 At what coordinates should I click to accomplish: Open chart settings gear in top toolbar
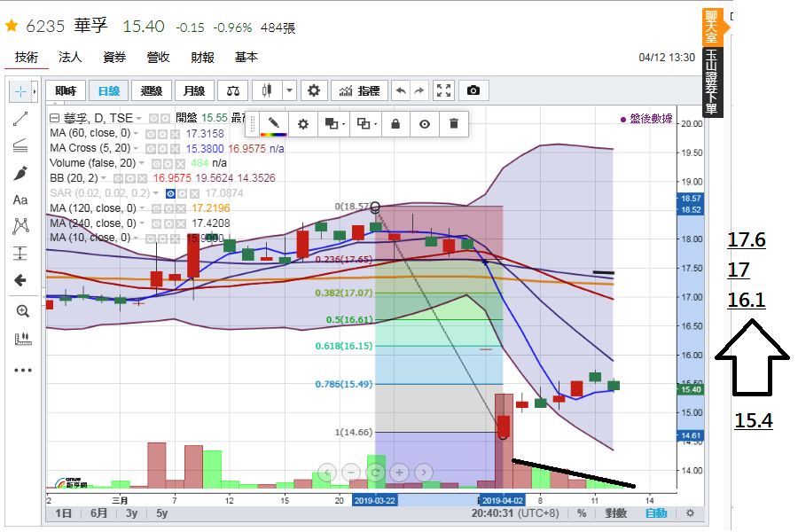coord(314,90)
